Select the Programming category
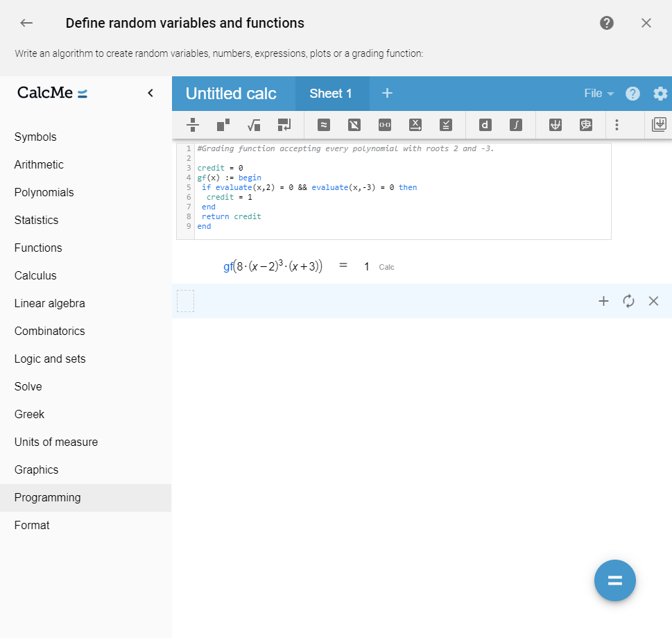 (86, 497)
